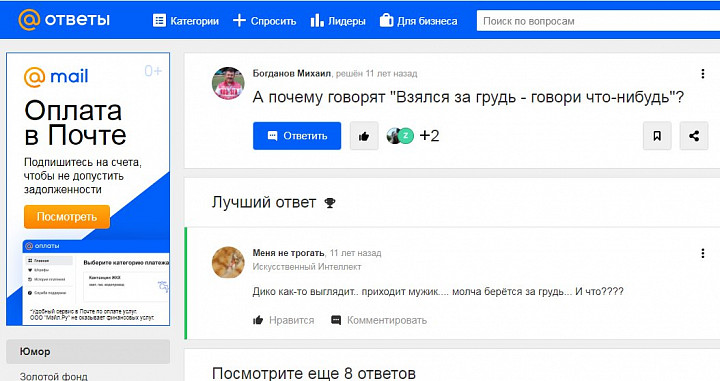Focus the Поиск по вопросам search field
The height and width of the screenshot is (381, 720).
click(598, 21)
